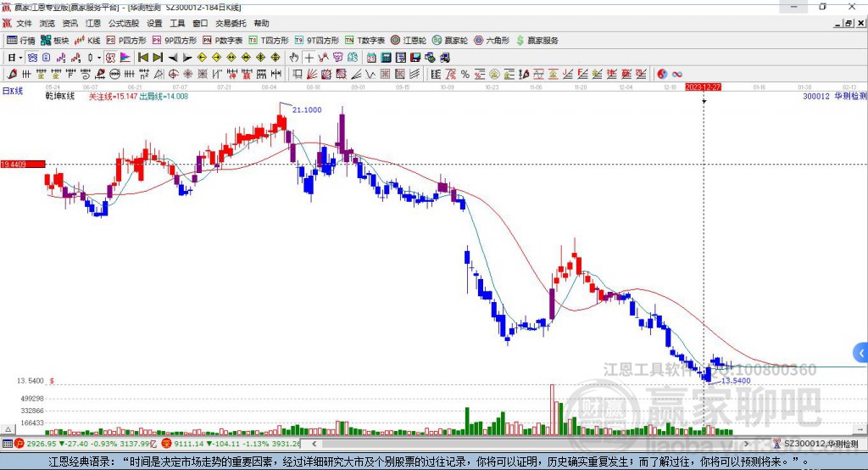Select the red pencil drawing tool
Image resolution: width=868 pixels, height=470 pixels.
[12, 75]
